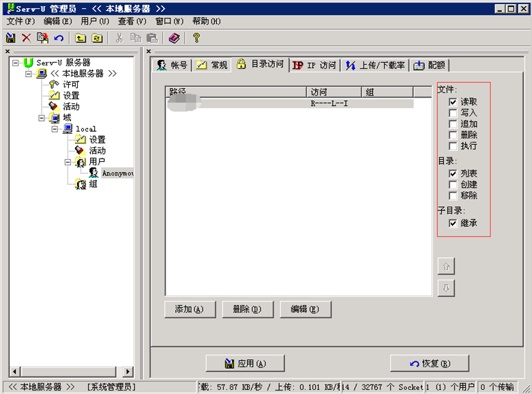Viewport: 532px width, 394px height.
Task: Collapse the 用户 tree node expander
Action: (68, 162)
